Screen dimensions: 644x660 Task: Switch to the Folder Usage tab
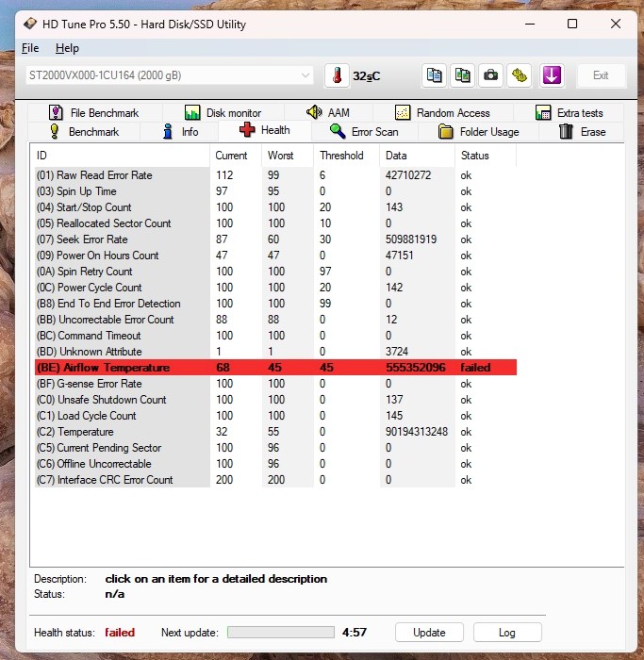tap(478, 132)
